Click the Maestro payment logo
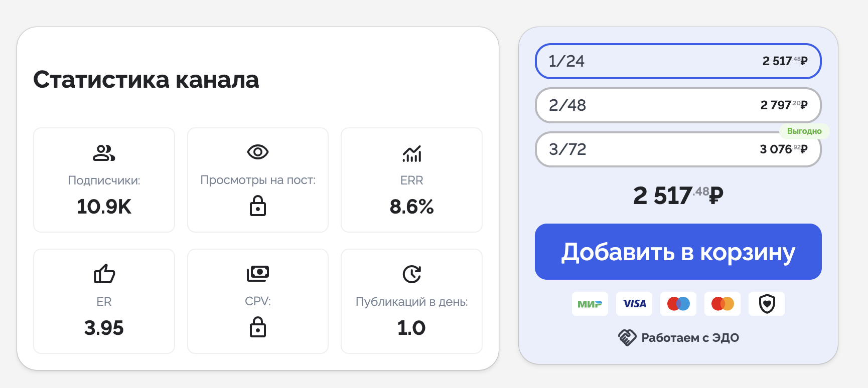The image size is (868, 388). tap(678, 304)
